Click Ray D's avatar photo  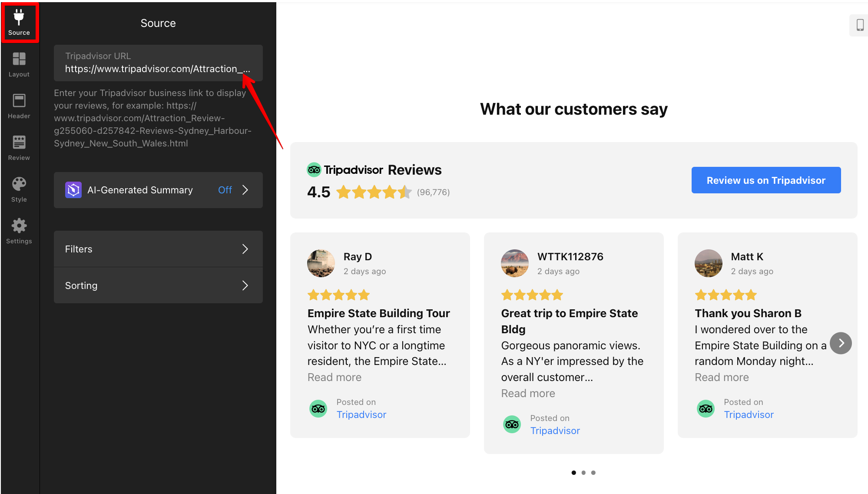point(321,263)
